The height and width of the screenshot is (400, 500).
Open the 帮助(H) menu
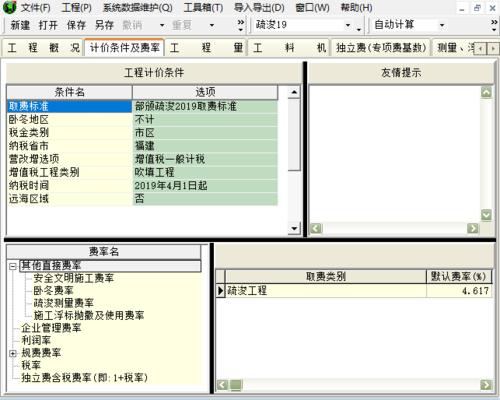[356, 8]
